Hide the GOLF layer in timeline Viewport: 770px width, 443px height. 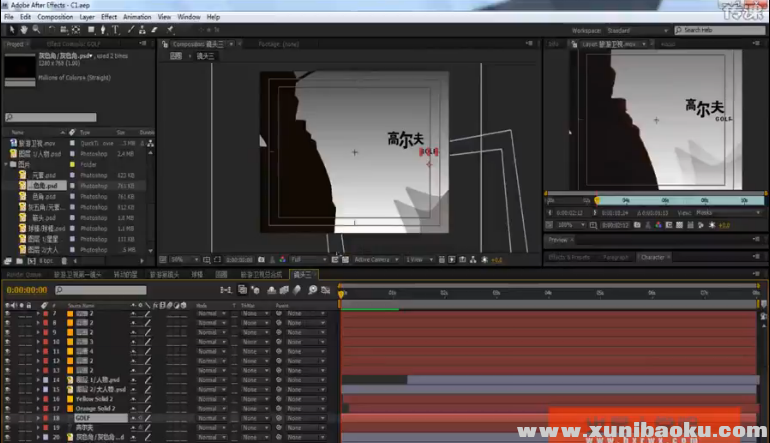(x=8, y=418)
